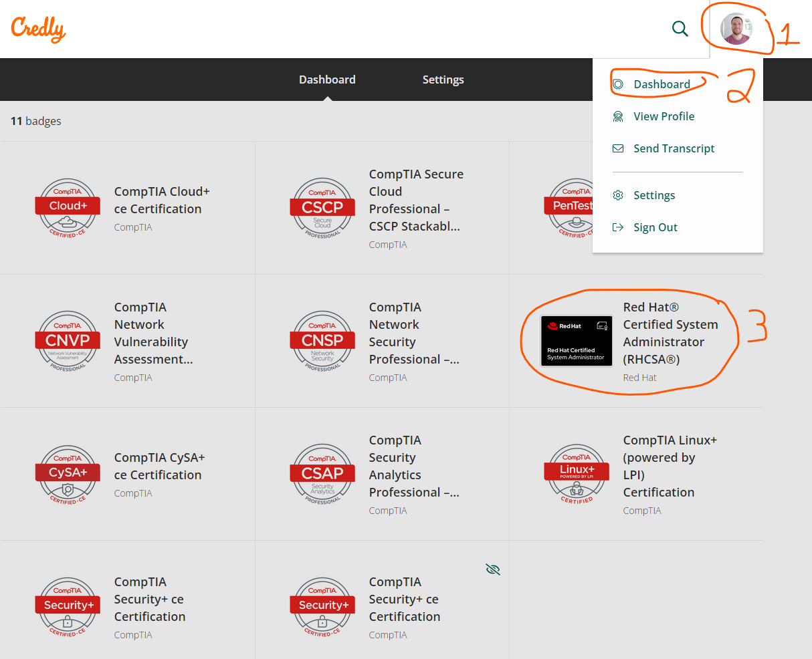The image size is (812, 659).
Task: Choose View Profile from the menu
Action: (664, 116)
